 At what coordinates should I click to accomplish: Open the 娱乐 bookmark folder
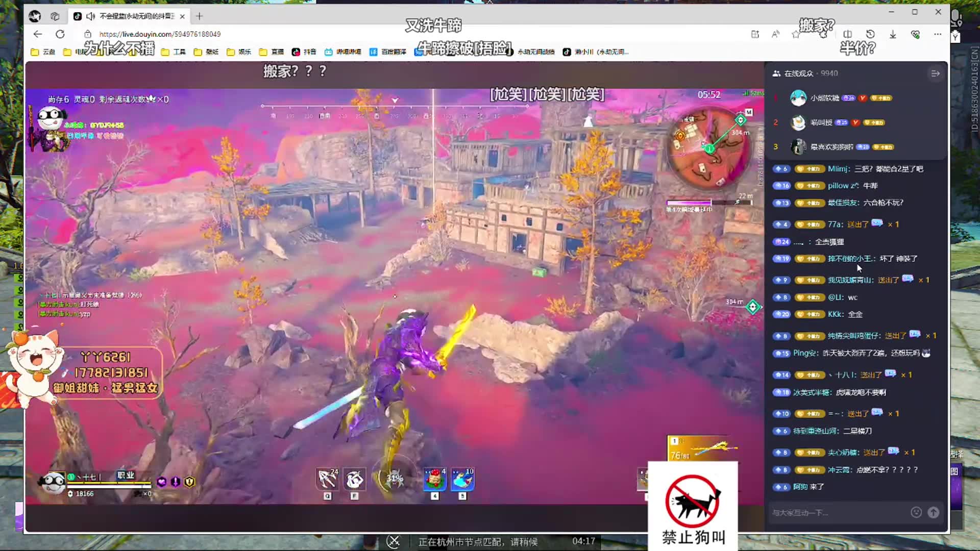tap(239, 52)
